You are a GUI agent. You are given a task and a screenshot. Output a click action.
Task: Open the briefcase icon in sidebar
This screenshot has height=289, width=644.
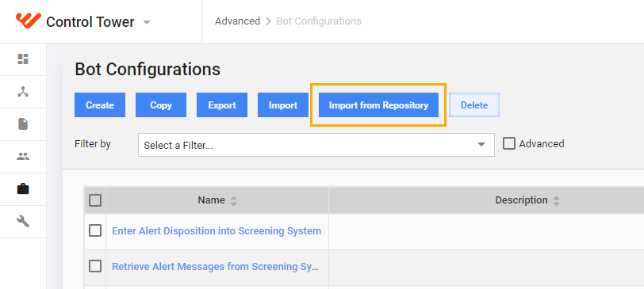(x=23, y=189)
